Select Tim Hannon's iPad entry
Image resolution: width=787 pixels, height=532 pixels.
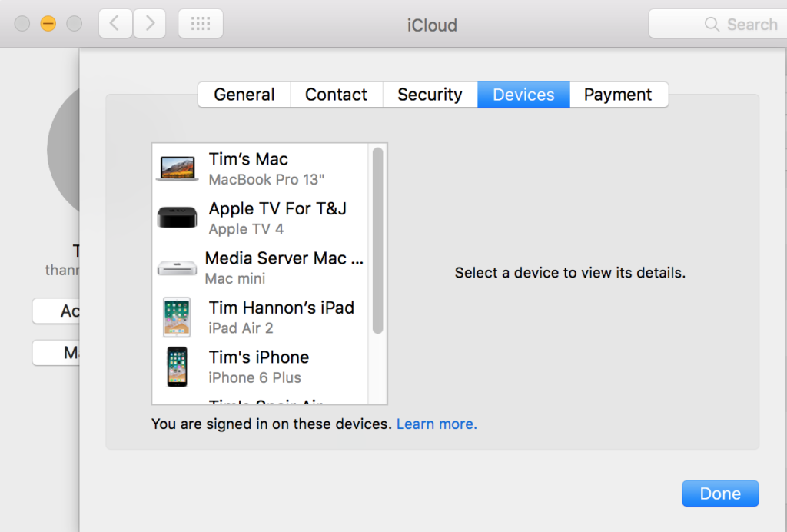click(x=260, y=317)
